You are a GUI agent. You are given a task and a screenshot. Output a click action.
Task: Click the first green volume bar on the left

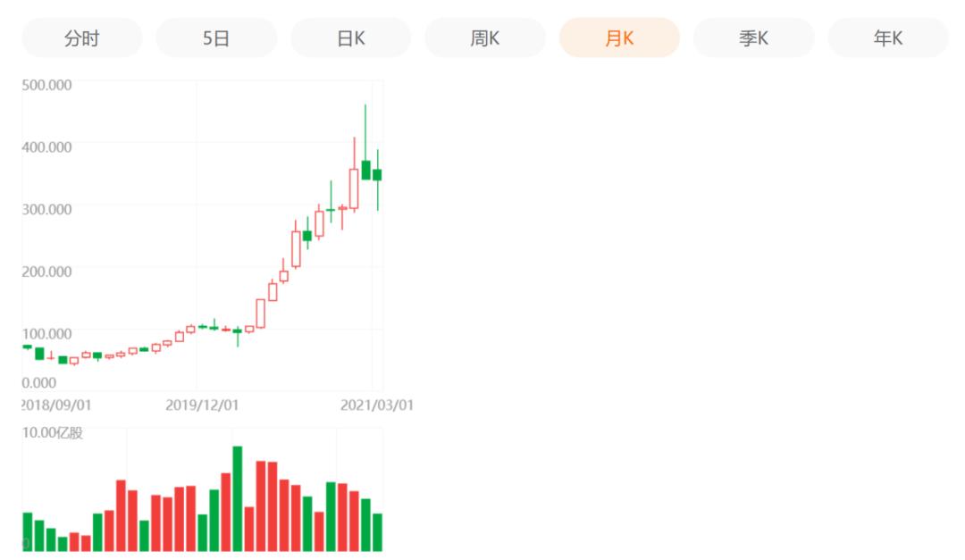pyautogui.click(x=28, y=531)
